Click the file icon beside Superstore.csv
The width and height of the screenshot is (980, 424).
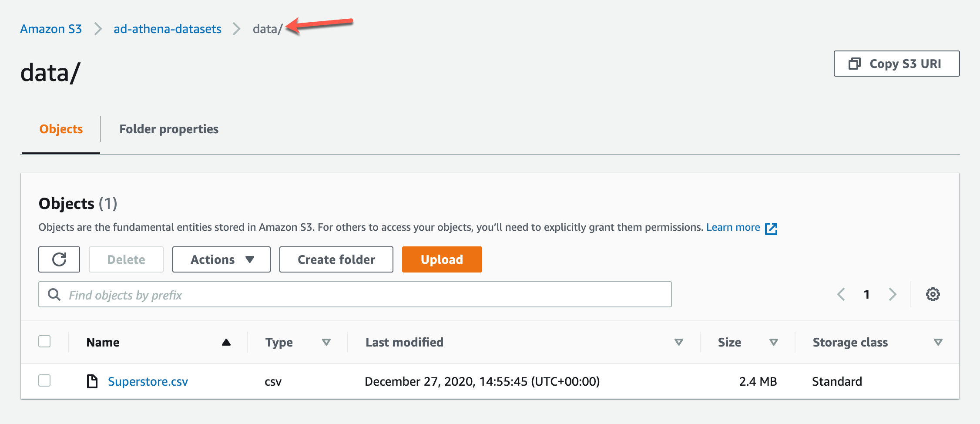pos(92,381)
